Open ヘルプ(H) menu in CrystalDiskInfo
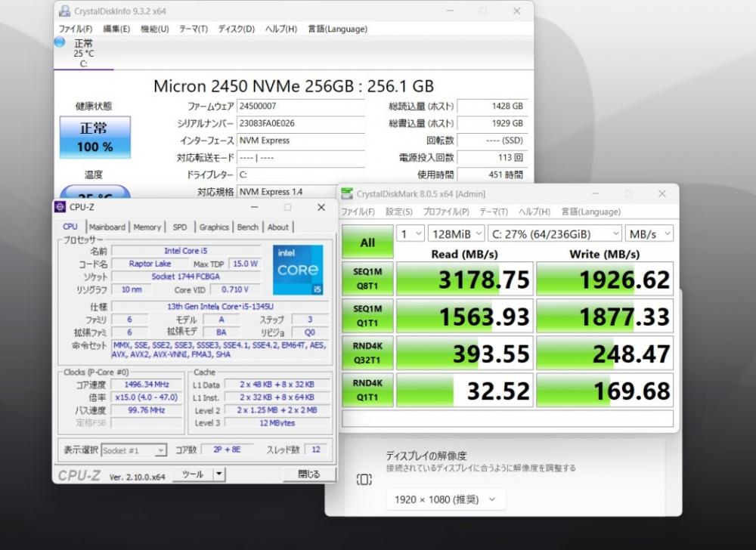 pos(281,29)
